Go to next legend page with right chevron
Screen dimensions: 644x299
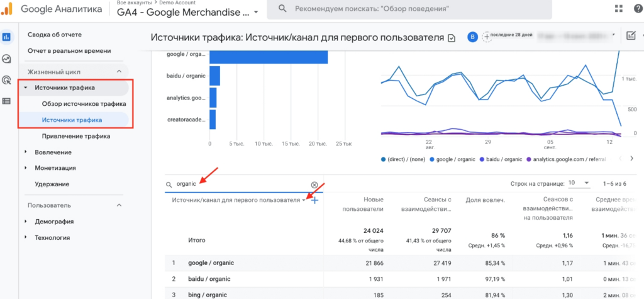click(631, 158)
